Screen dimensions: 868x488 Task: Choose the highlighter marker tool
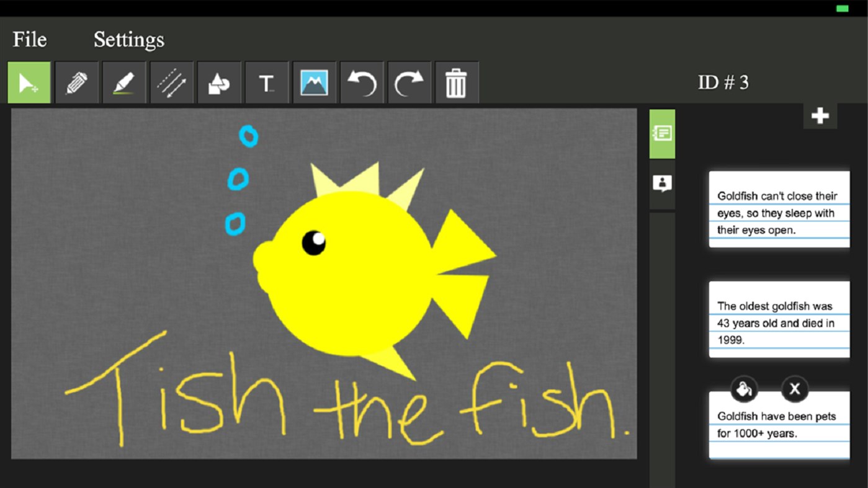tap(123, 82)
